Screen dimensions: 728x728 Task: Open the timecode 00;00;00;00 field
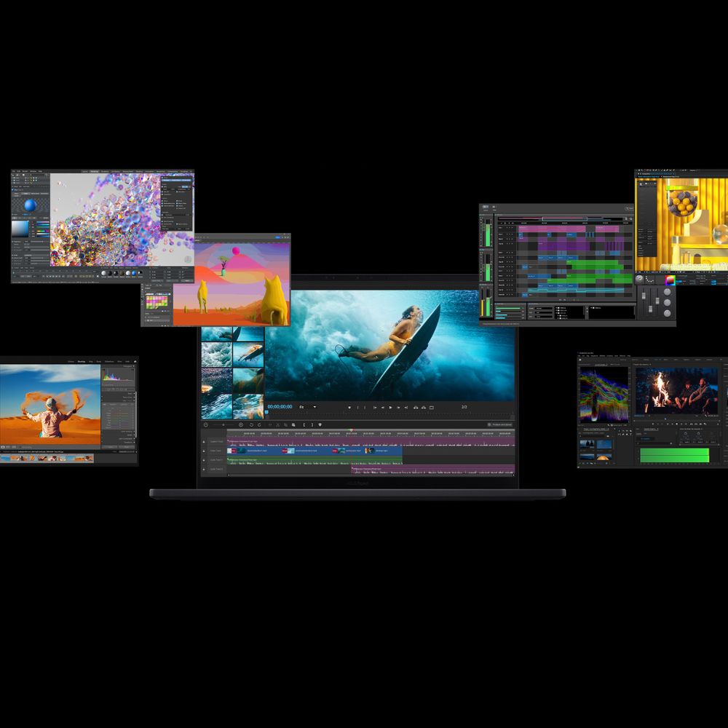coord(280,407)
